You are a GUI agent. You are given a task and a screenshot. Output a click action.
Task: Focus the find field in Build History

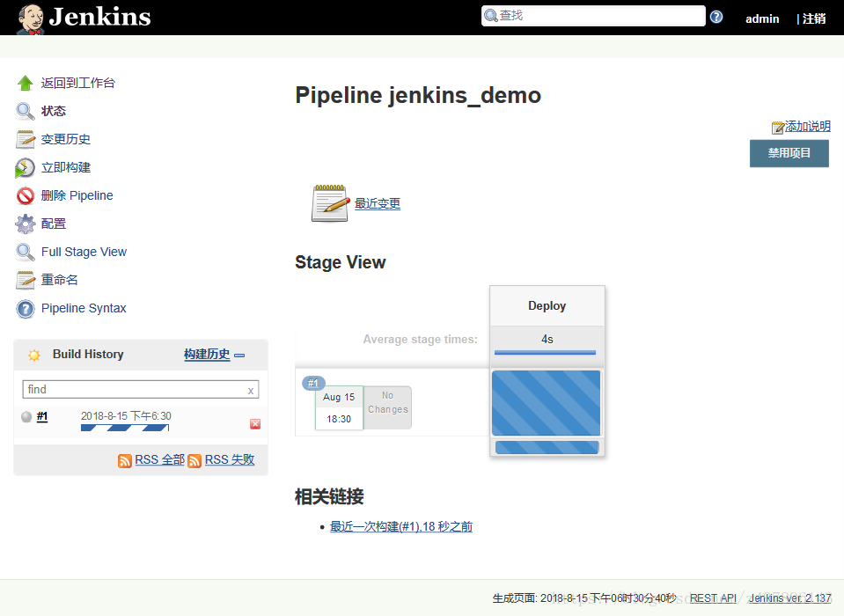click(x=141, y=390)
